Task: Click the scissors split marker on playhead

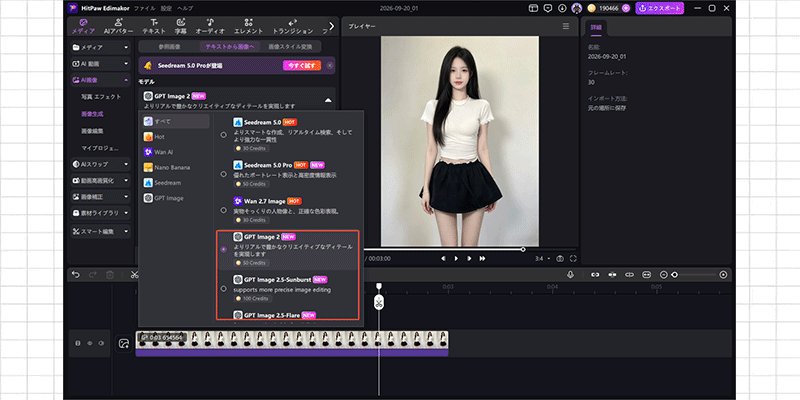Action: (x=379, y=303)
